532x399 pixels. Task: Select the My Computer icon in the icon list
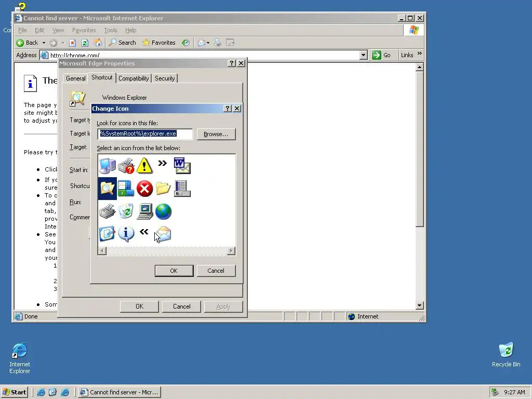107,166
